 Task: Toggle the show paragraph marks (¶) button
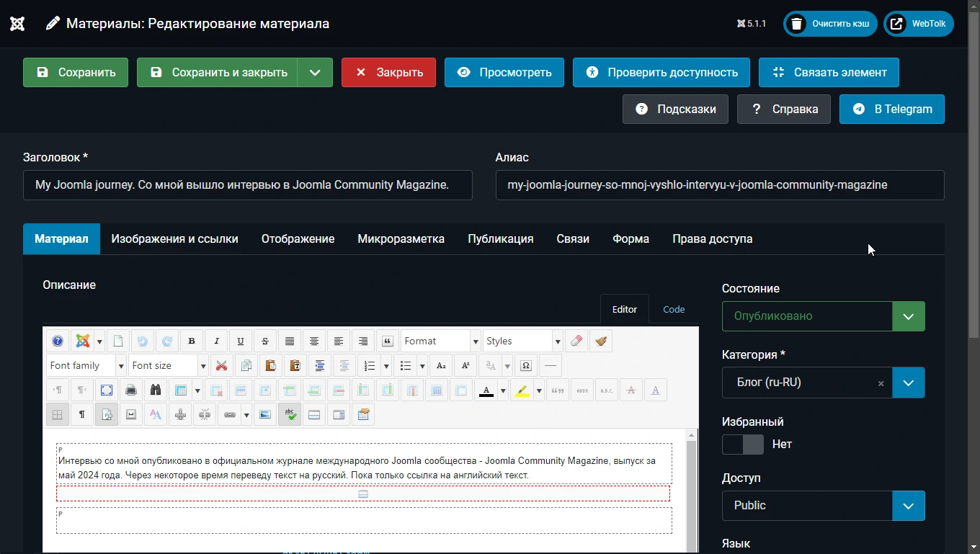click(82, 415)
